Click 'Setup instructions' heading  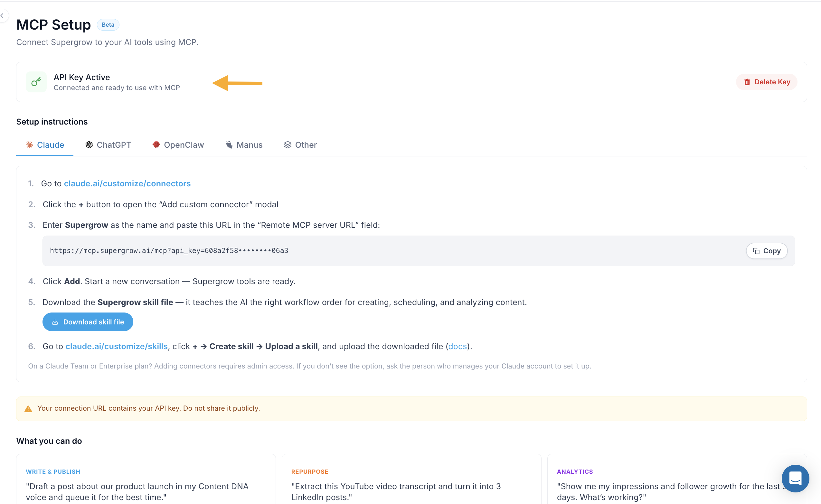(x=52, y=122)
